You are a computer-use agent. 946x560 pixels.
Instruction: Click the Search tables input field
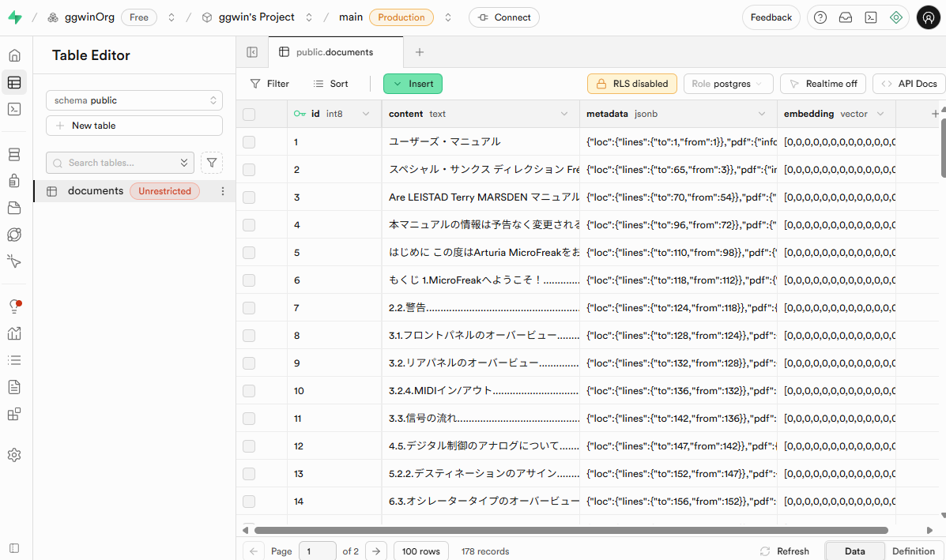(x=120, y=163)
